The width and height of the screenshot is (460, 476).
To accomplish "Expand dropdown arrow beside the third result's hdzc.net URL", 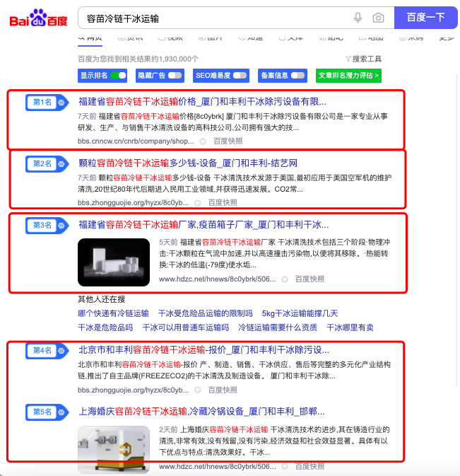I will (285, 279).
